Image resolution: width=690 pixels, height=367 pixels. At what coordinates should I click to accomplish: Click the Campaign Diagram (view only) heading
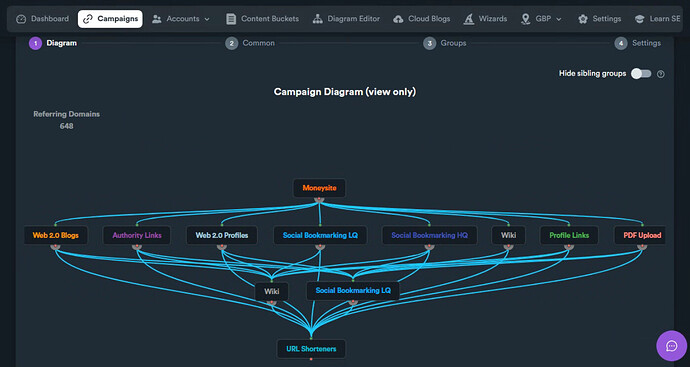[345, 92]
